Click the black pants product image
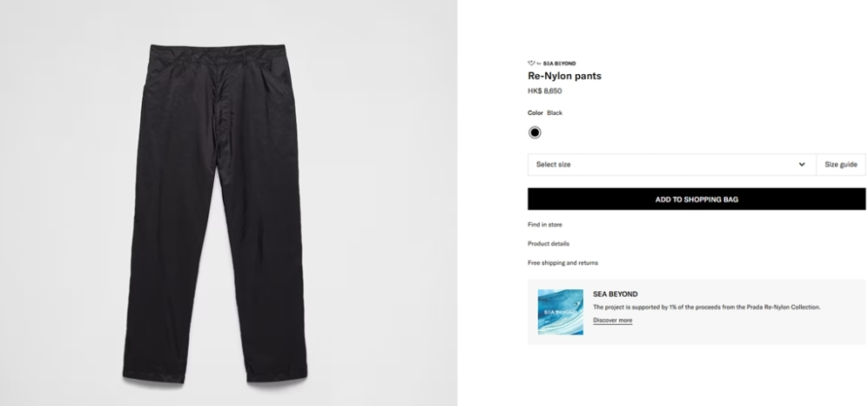This screenshot has width=868, height=406. tap(215, 213)
